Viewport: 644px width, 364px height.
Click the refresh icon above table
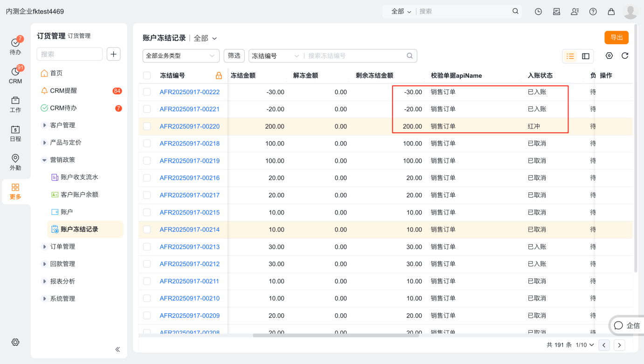click(625, 56)
